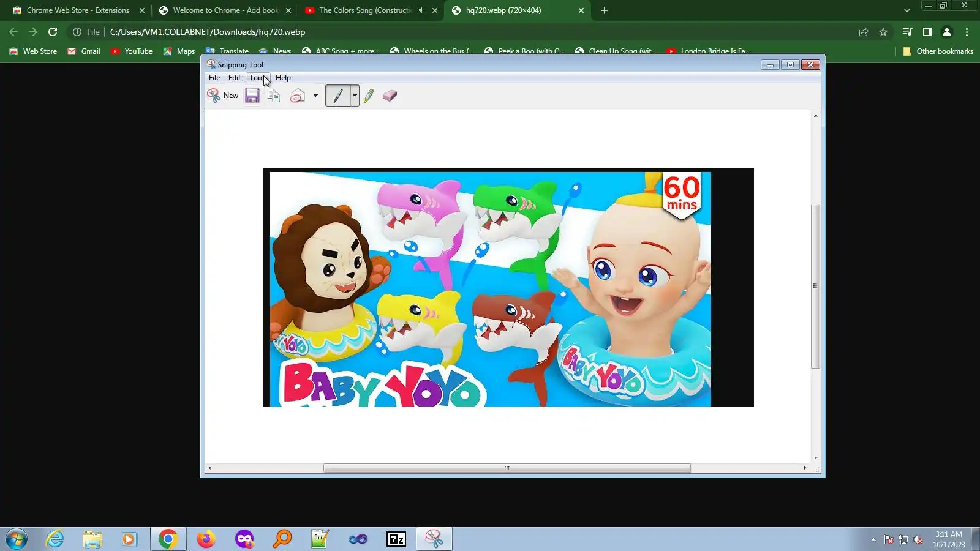Viewport: 980px width, 551px height.
Task: Save the snip with the floppy disk icon
Action: pos(252,96)
